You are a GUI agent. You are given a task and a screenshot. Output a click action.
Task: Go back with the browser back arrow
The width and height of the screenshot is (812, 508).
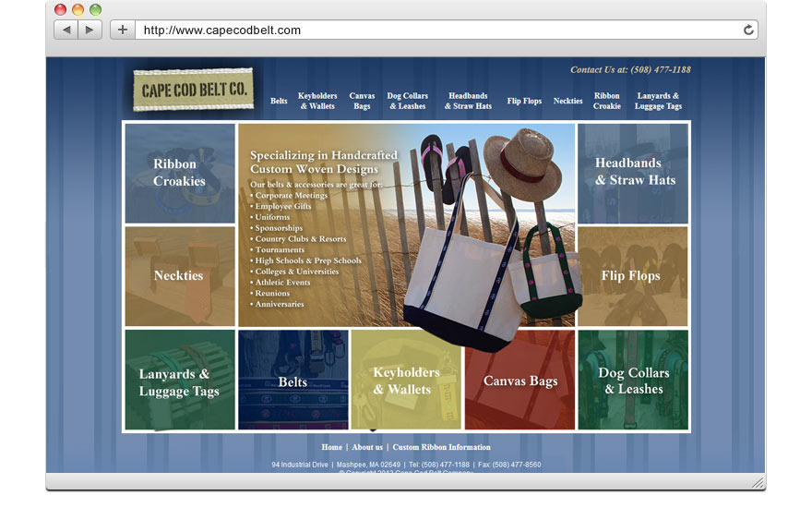coord(66,30)
